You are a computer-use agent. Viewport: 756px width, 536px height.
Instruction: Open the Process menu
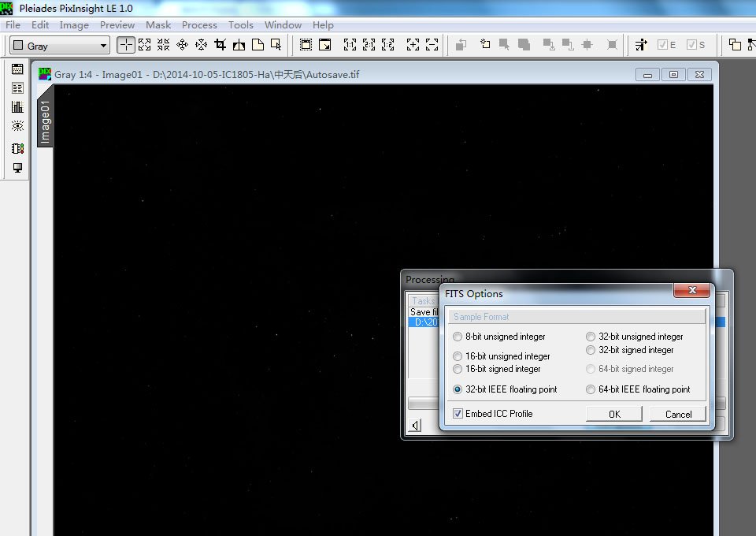(x=198, y=25)
